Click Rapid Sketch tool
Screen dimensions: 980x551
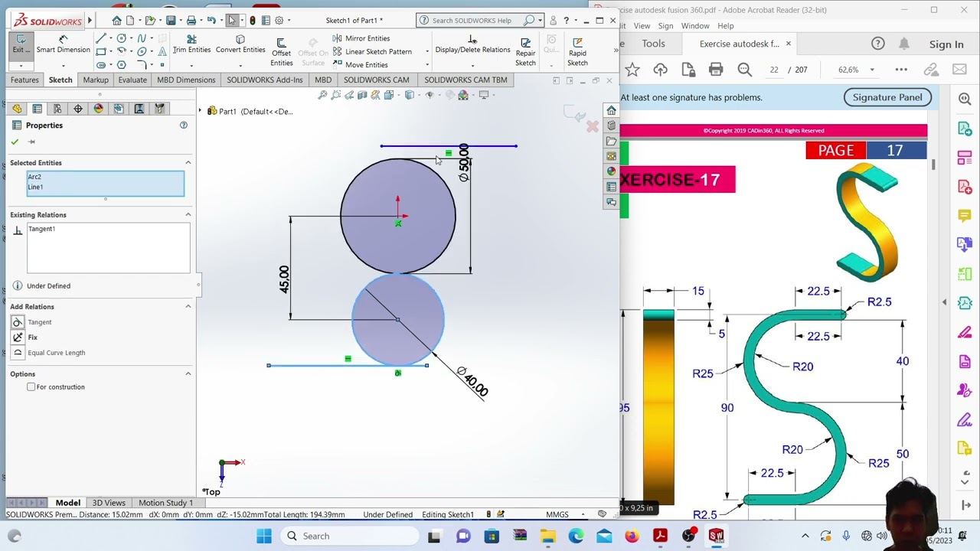pos(577,51)
